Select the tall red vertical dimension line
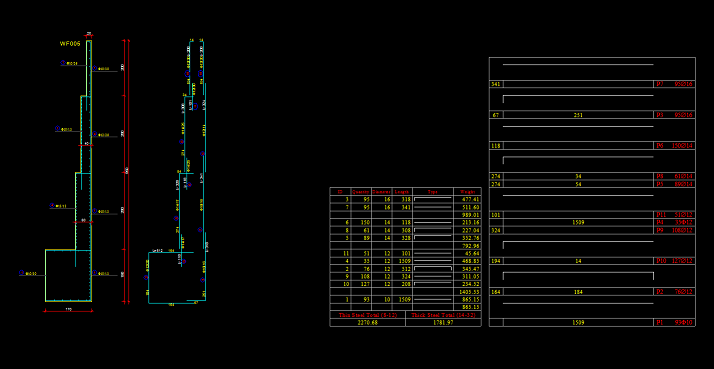 tap(129, 171)
